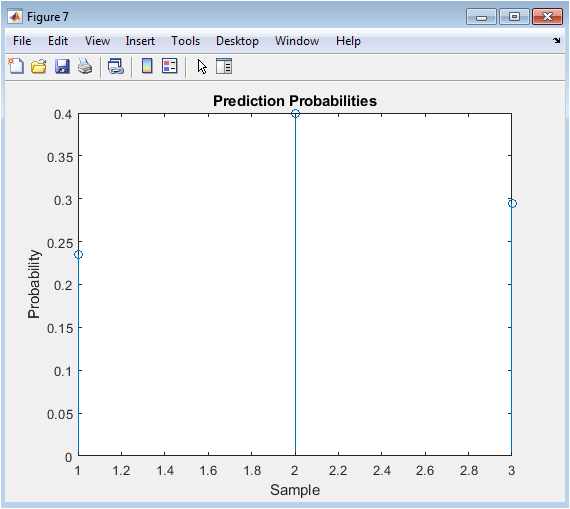This screenshot has height=509, width=570.
Task: Click the New Figure toolbar icon
Action: [x=16, y=67]
